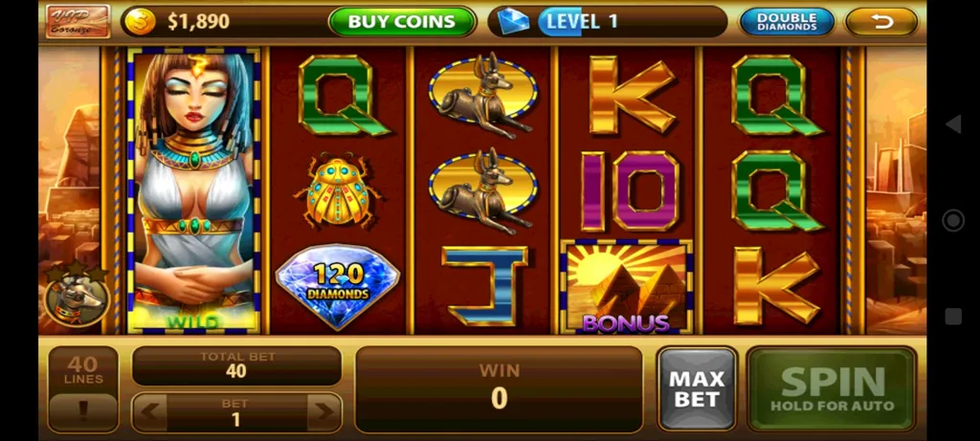
Task: Increase bet with right arrow
Action: click(323, 412)
